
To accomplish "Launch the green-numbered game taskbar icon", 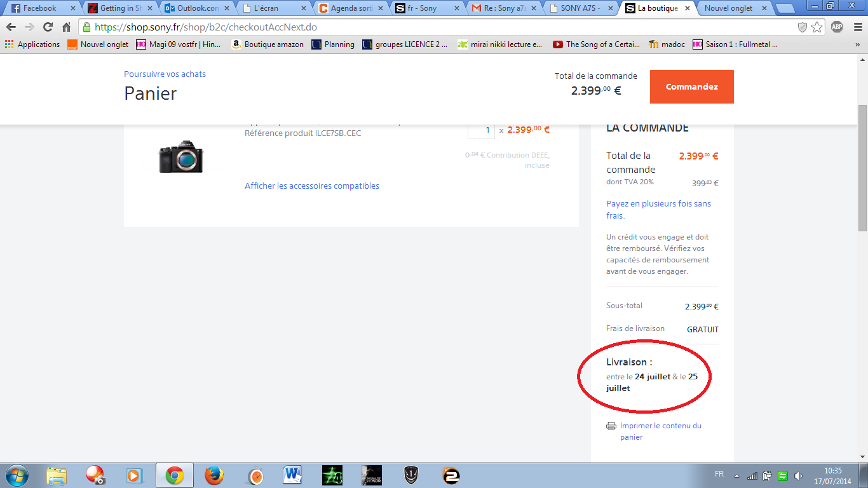I will [x=332, y=475].
